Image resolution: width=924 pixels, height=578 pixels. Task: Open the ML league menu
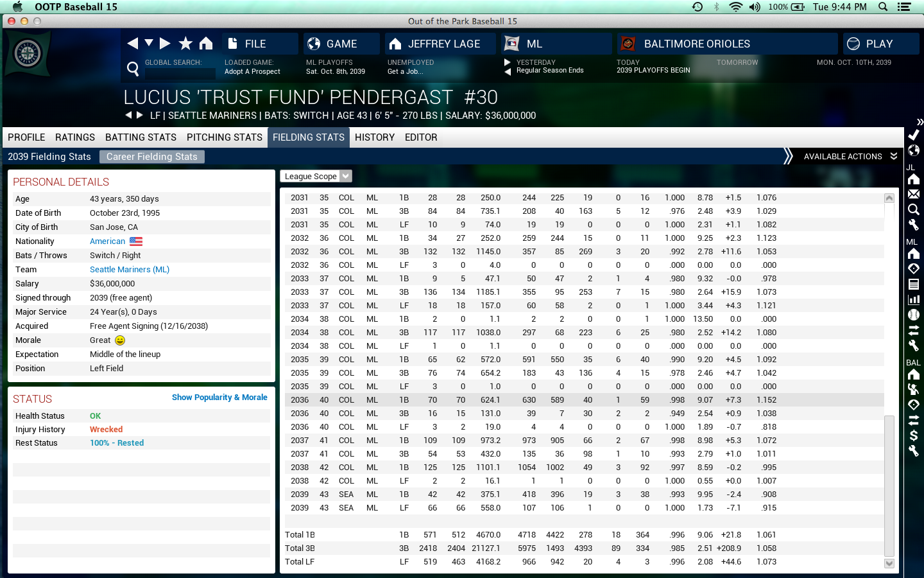click(x=557, y=44)
